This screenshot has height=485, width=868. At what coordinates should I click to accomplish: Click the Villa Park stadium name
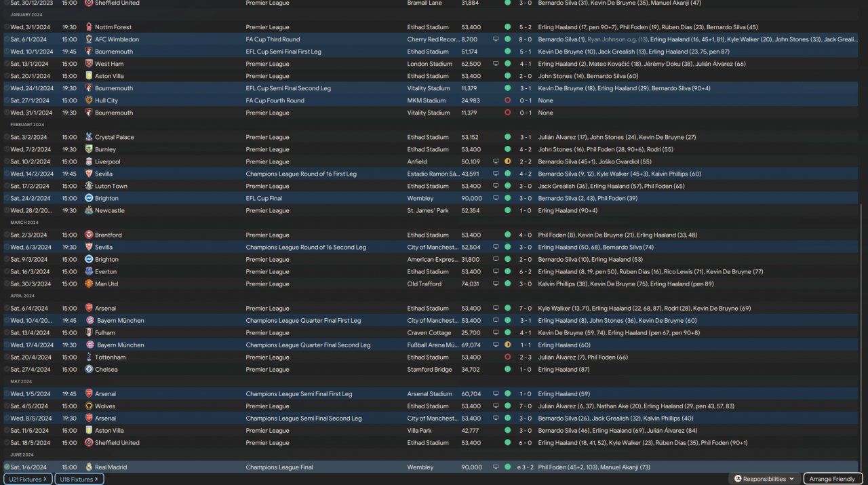[x=420, y=430]
